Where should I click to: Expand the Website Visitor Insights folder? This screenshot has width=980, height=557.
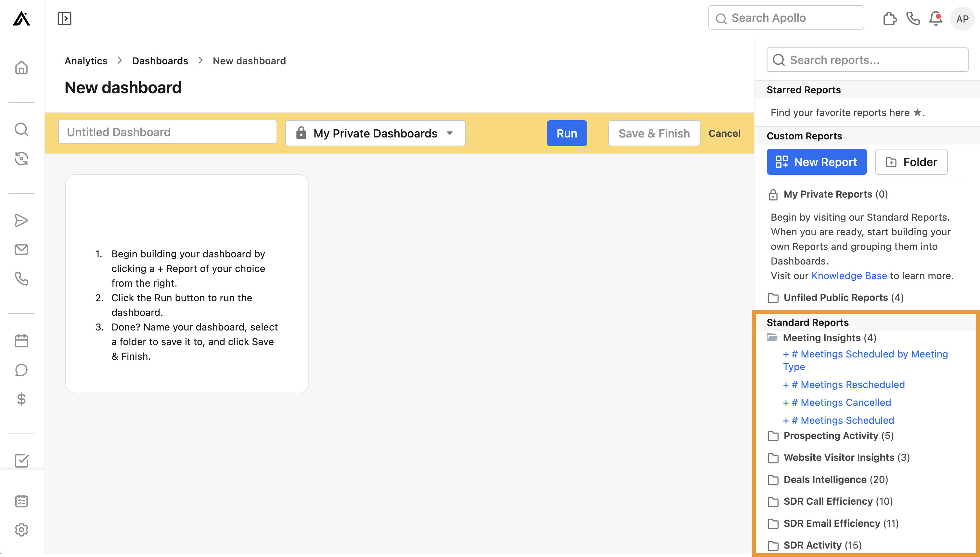pyautogui.click(x=839, y=458)
